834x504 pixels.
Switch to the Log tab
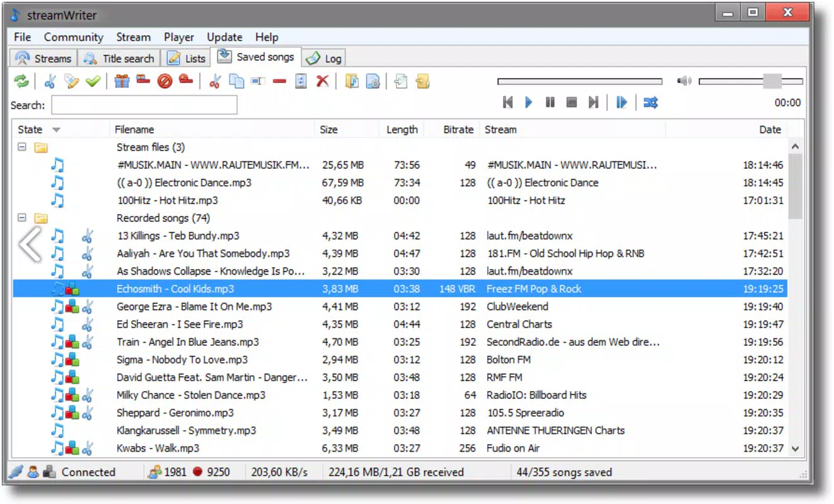click(x=323, y=59)
